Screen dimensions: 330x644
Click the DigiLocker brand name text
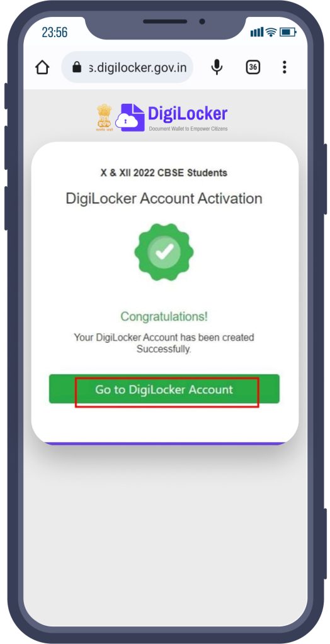[188, 114]
